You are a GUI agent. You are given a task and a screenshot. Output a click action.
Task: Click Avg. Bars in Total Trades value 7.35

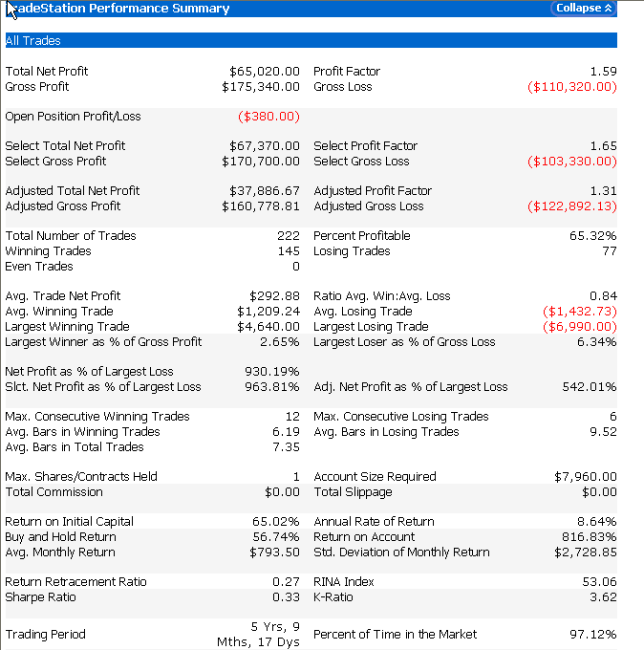(286, 447)
